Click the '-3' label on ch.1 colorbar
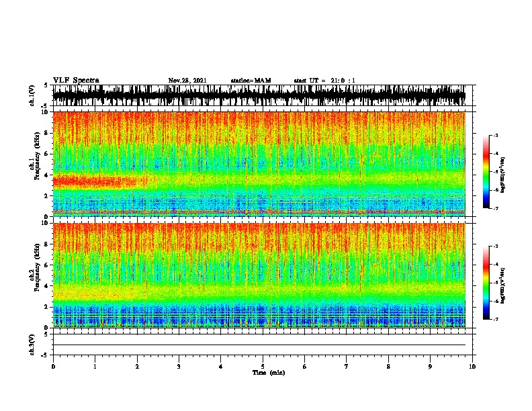Screen dimensions: 532x411 (496, 135)
